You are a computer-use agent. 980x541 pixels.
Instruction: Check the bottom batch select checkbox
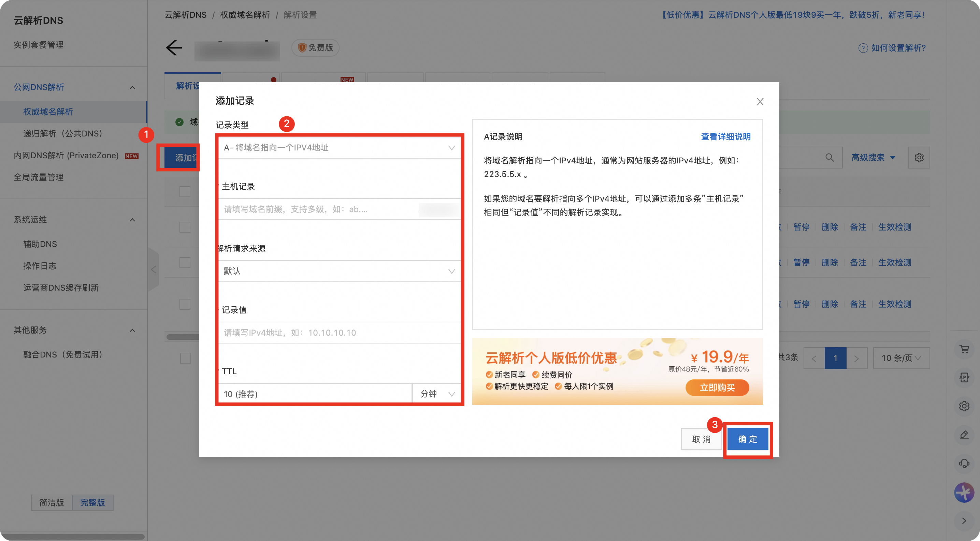[185, 358]
